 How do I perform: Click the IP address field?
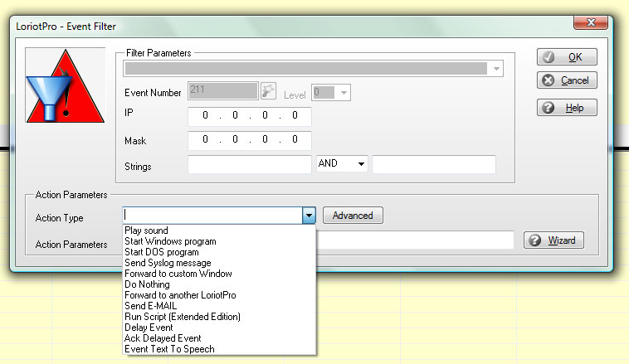point(250,116)
